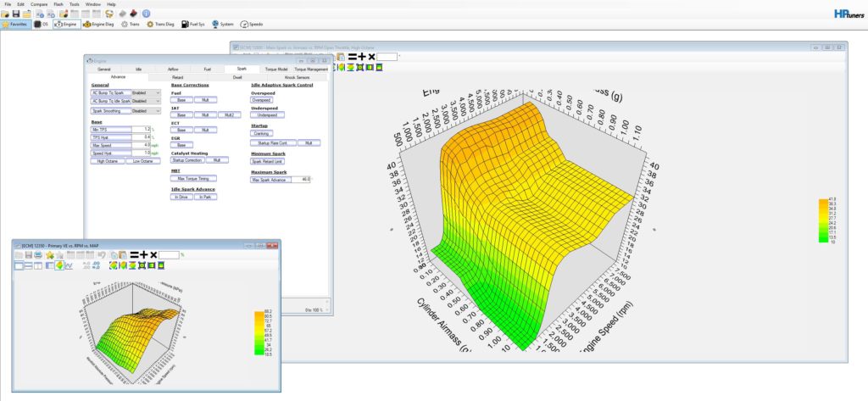Click the blue info icon in toolbar
Image resolution: width=868 pixels, height=401 pixels.
tap(146, 14)
